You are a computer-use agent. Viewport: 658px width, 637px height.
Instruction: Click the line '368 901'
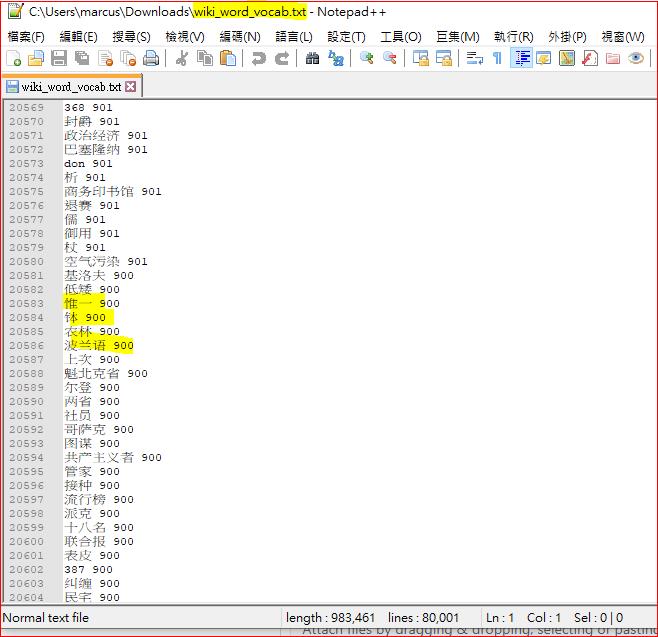point(88,107)
